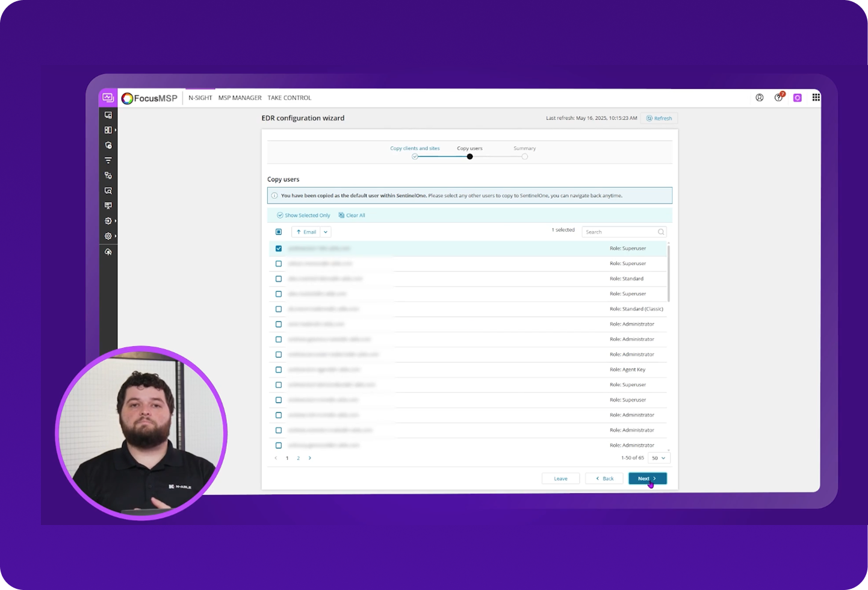Click the user Search field

(620, 232)
